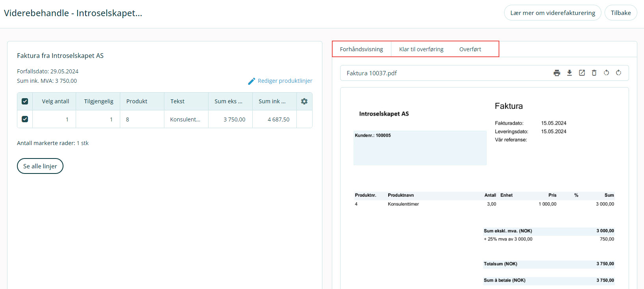The height and width of the screenshot is (289, 644).
Task: Open table column settings gear
Action: click(x=304, y=101)
